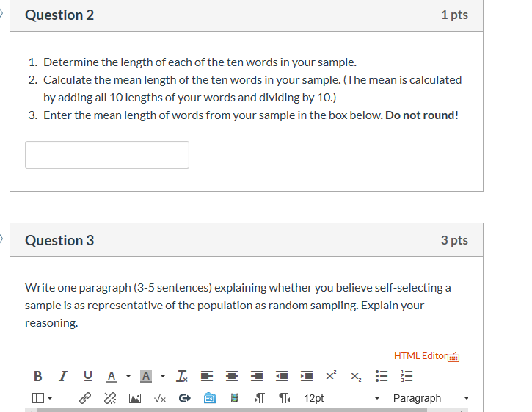Click the Question 3 heading
Screen dimensions: 532x412
tap(59, 240)
